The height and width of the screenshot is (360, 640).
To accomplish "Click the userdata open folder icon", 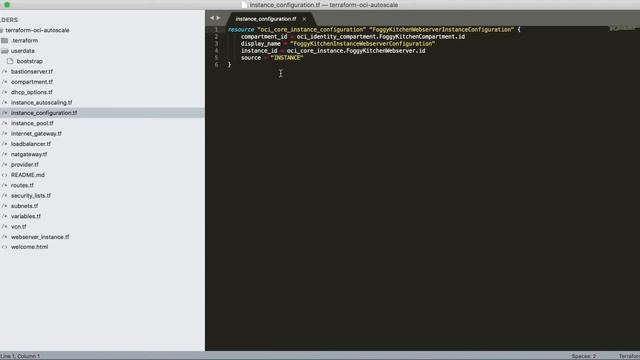I will tap(4, 51).
